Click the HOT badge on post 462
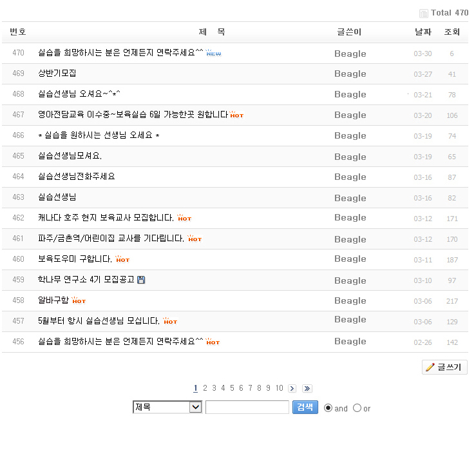Image resolution: width=476 pixels, height=461 pixels. coord(184,218)
